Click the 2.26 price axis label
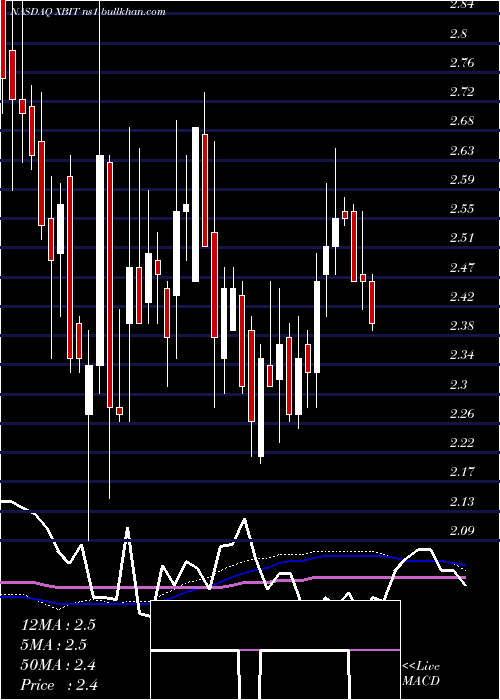 click(x=462, y=414)
